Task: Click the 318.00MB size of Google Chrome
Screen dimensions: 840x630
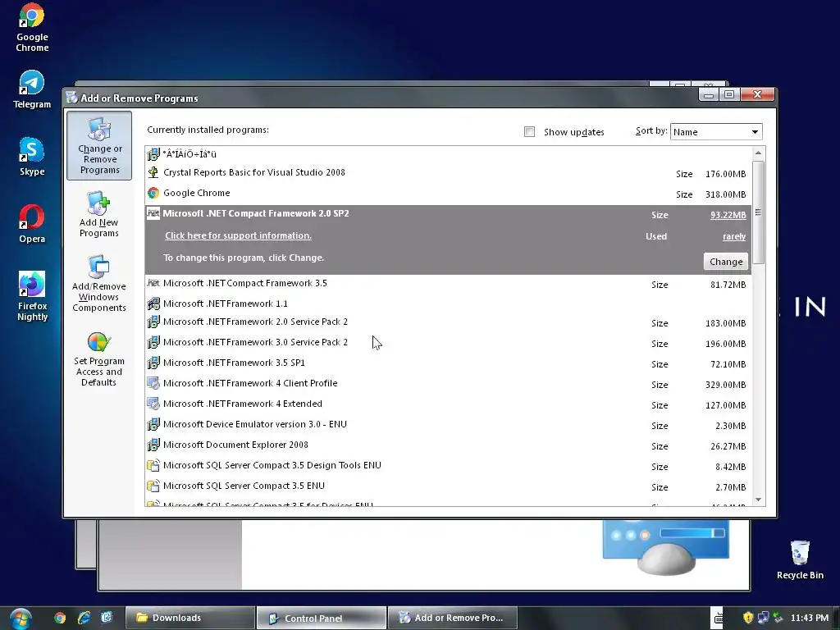Action: (725, 194)
